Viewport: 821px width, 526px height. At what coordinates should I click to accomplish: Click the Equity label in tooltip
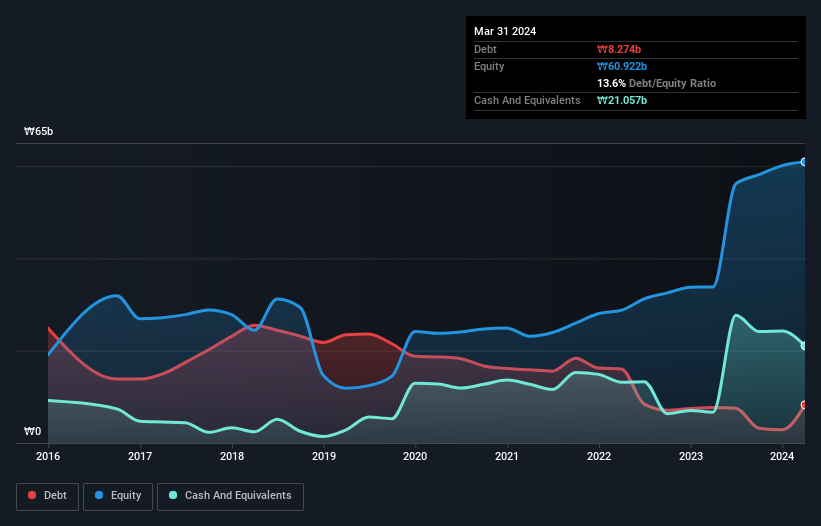tap(489, 66)
